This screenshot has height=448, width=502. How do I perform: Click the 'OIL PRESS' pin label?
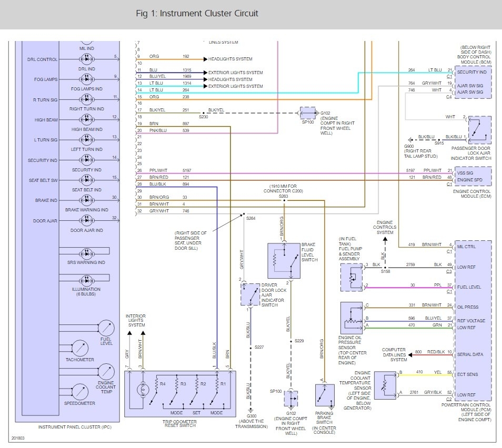click(x=468, y=307)
